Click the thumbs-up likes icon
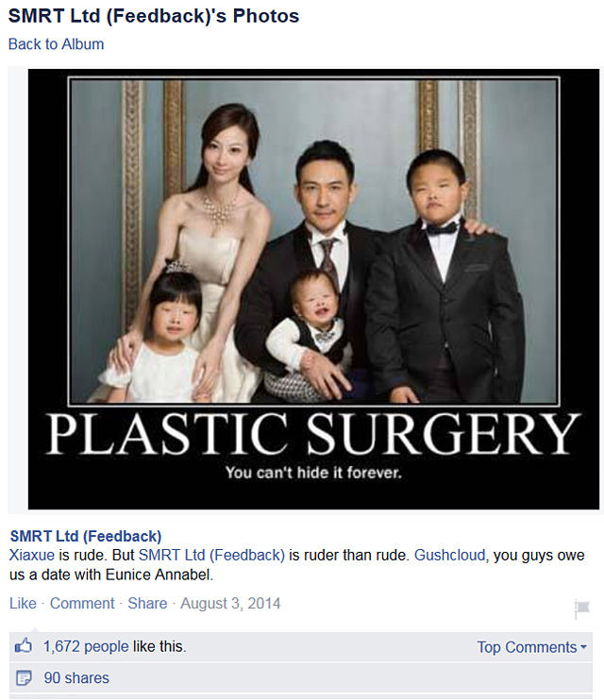The width and height of the screenshot is (604, 700). coord(24,645)
